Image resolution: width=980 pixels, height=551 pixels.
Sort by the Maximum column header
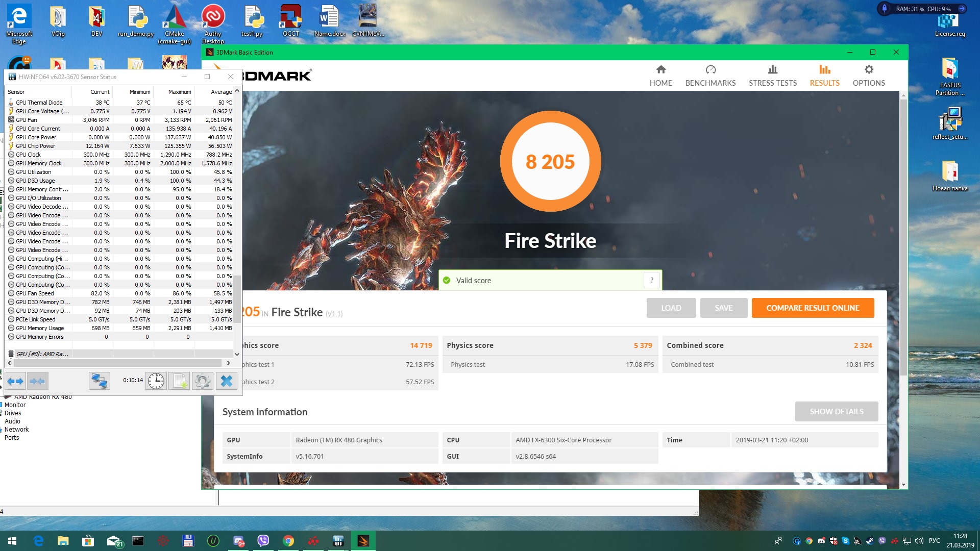pos(179,92)
